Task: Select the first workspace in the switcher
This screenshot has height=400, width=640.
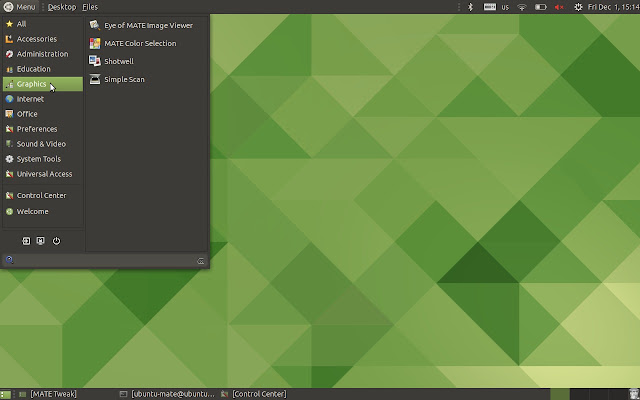Action: coord(560,394)
